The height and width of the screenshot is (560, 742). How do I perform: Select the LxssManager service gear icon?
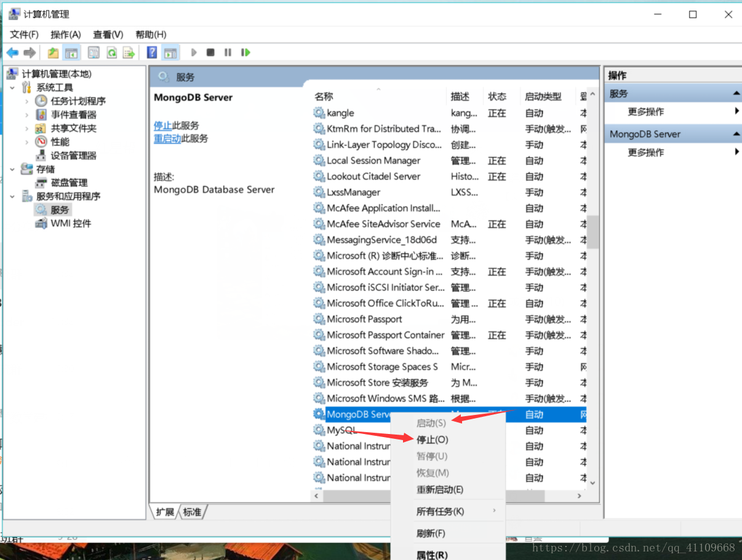point(319,192)
